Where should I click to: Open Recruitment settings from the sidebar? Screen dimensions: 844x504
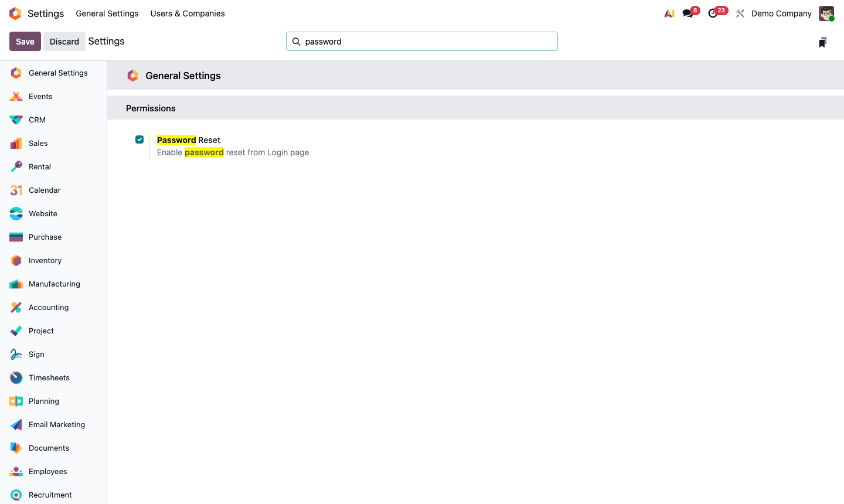pos(50,495)
